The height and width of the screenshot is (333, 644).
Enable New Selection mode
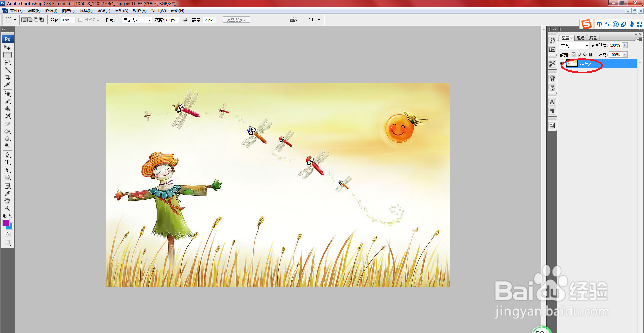point(24,20)
